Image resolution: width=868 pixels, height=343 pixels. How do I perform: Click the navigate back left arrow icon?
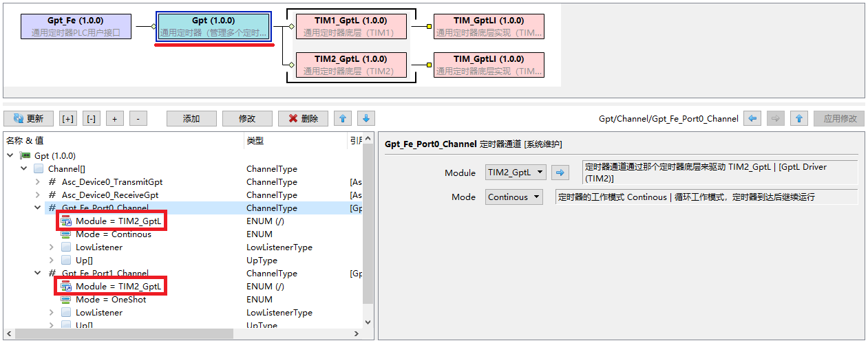point(753,118)
